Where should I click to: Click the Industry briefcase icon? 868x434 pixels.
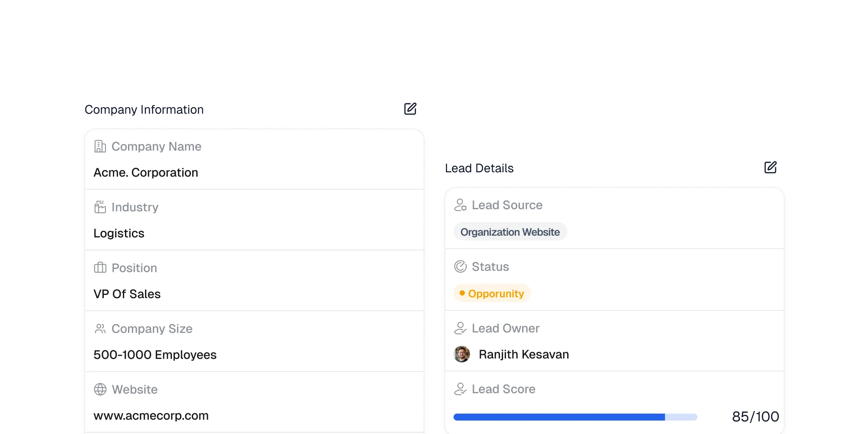(x=101, y=207)
